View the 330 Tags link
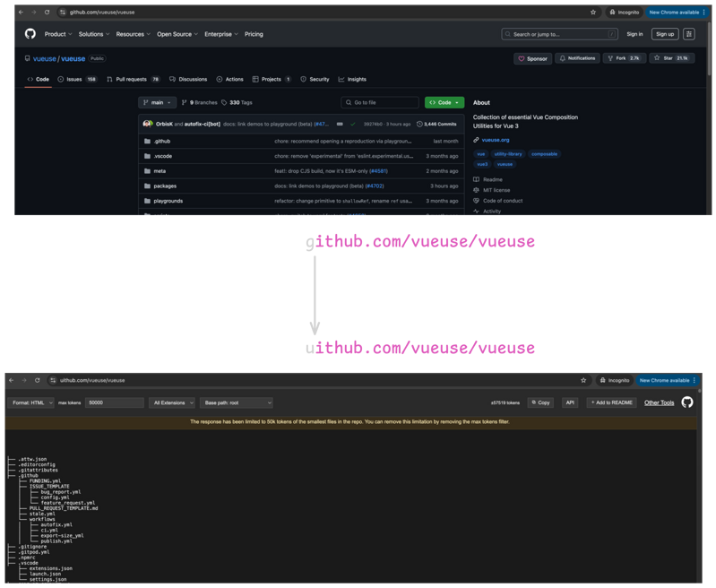The width and height of the screenshot is (716, 588). point(237,102)
